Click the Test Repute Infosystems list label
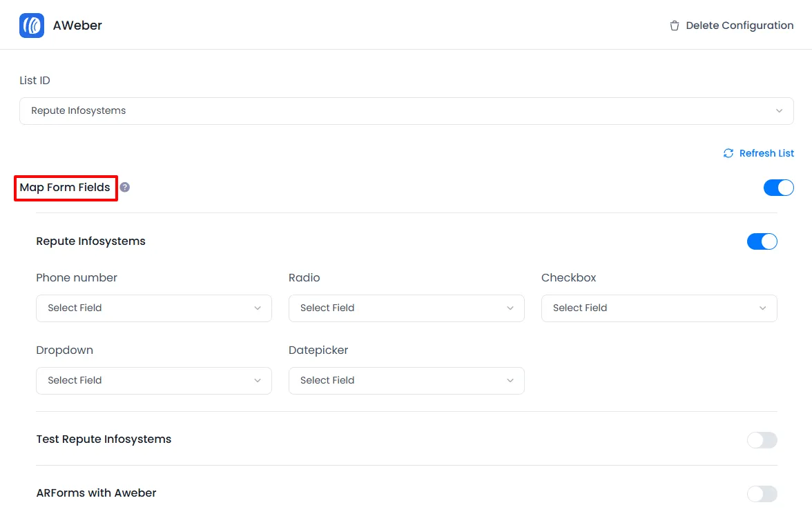 104,439
